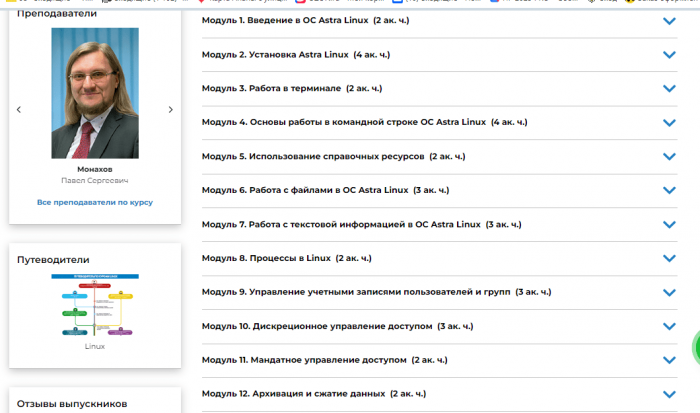Expand Модуль 11 Мандатное управление chevron
Viewport: 700px width, 413px height.
click(x=669, y=360)
